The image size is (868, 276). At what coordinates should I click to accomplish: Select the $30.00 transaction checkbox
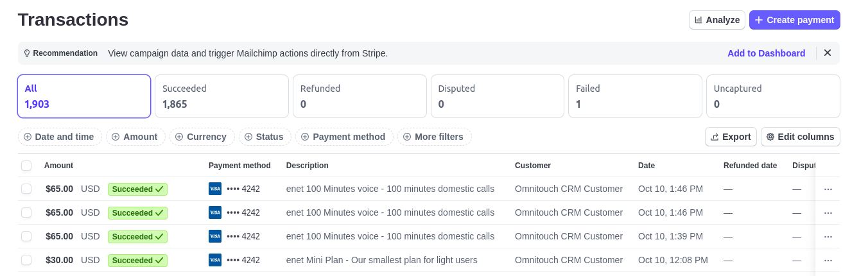tap(26, 260)
